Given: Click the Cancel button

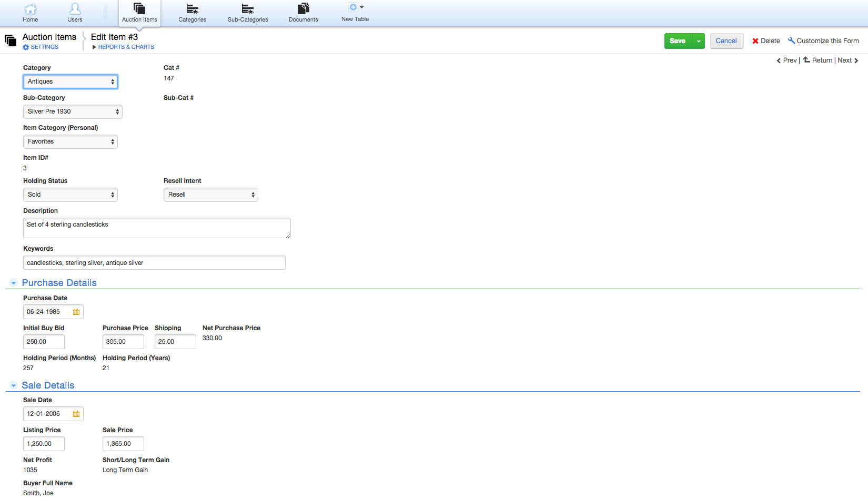Looking at the screenshot, I should click(x=726, y=41).
